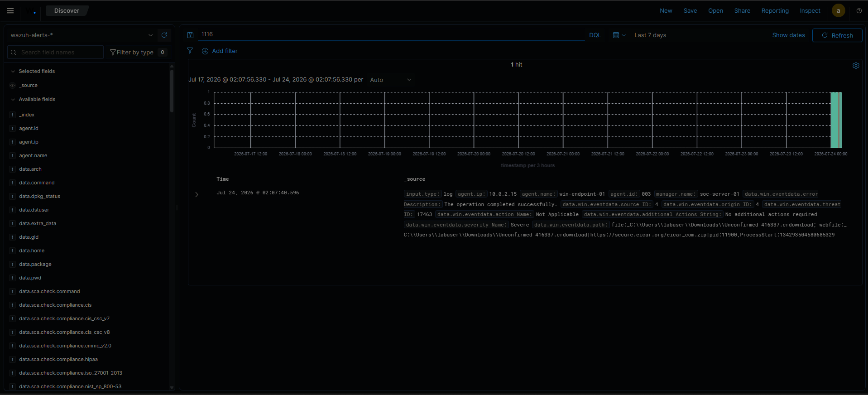This screenshot has height=395, width=868.
Task: Sort by the Time column header
Action: click(222, 179)
